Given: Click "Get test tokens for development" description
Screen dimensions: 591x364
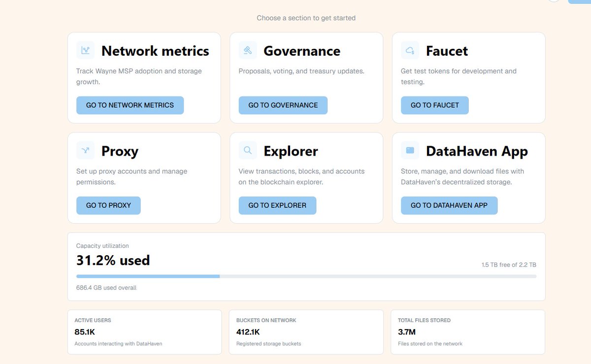Looking at the screenshot, I should click(459, 76).
